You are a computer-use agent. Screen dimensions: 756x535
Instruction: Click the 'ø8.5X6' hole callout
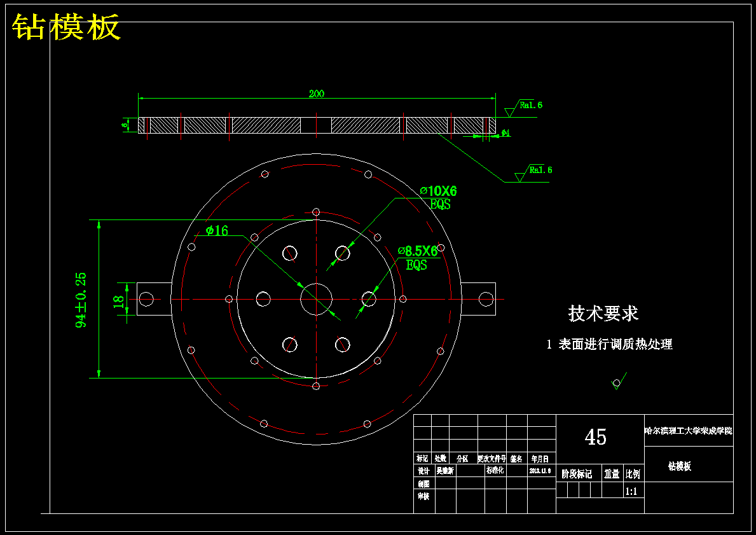[x=418, y=251]
